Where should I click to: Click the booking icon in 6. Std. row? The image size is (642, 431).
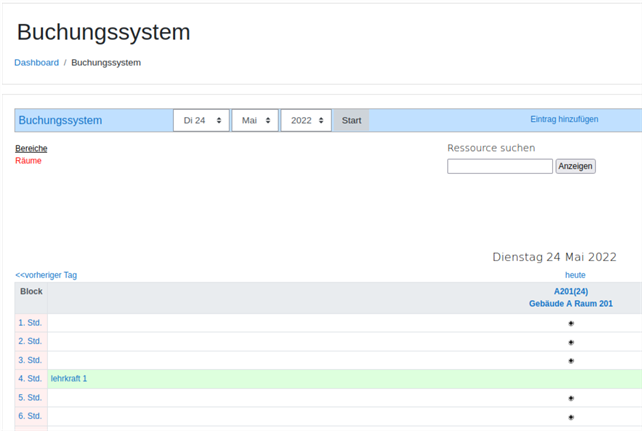571,416
